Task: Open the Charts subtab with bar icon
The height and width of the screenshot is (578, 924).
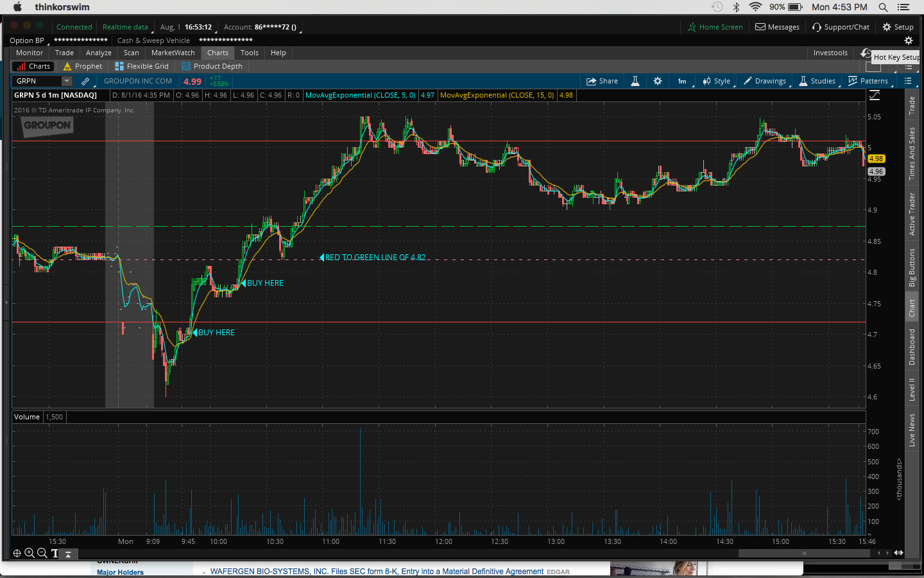Action: click(x=33, y=66)
